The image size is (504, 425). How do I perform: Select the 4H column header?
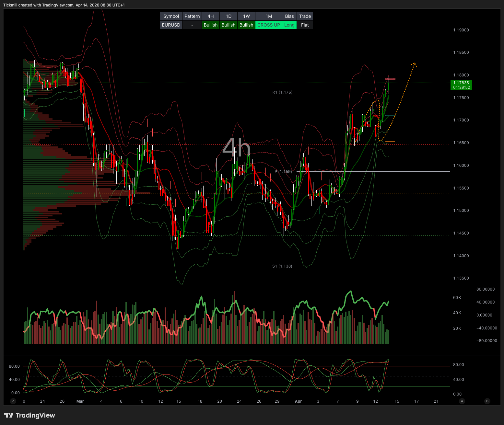pos(211,16)
